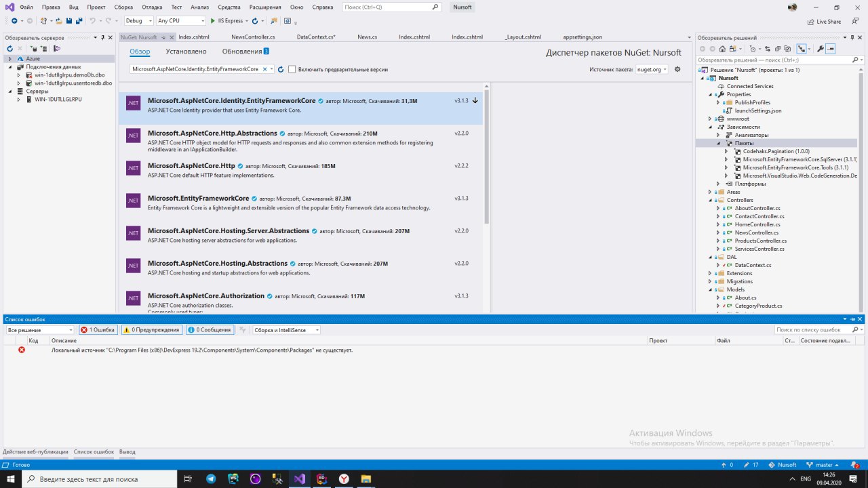
Task: Click the Nursoft repository status bar item
Action: click(x=783, y=465)
